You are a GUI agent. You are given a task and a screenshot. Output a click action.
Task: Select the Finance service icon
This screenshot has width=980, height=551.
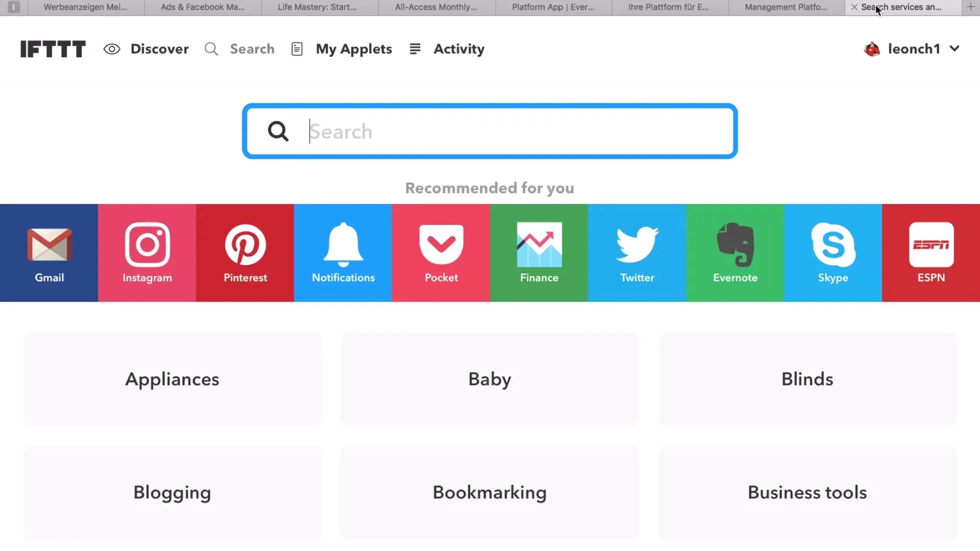click(539, 253)
